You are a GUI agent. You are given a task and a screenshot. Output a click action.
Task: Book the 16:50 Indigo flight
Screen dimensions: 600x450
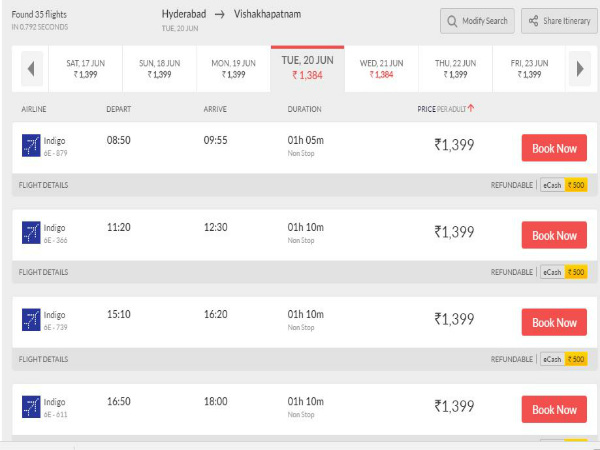coord(554,409)
